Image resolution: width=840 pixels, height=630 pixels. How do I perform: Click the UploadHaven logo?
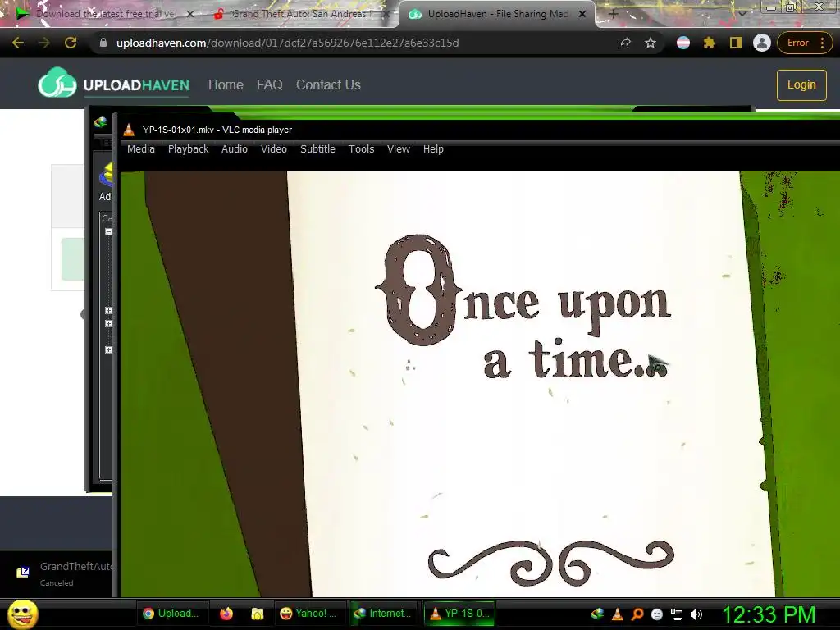click(x=113, y=84)
